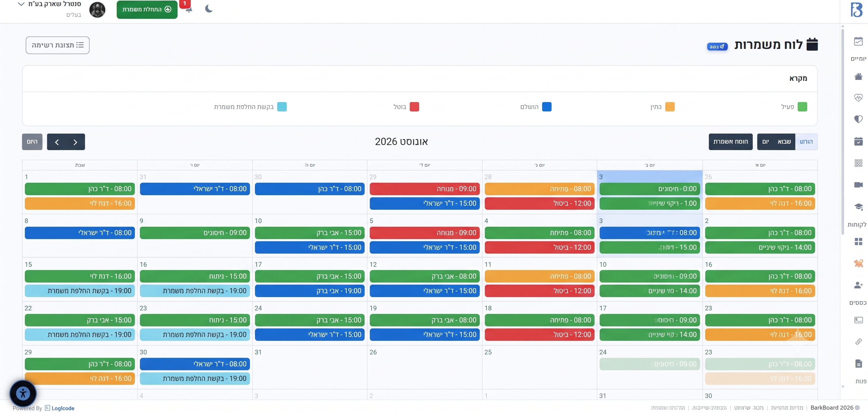Image resolution: width=868 pixels, height=412 pixels.
Task: Open the nine-square grid icon in sidebar
Action: pyautogui.click(x=858, y=163)
